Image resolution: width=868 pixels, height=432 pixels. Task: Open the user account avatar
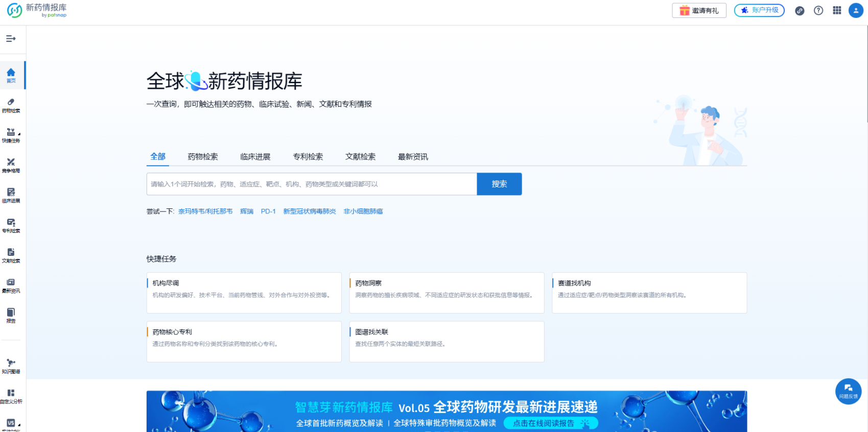[x=856, y=11]
